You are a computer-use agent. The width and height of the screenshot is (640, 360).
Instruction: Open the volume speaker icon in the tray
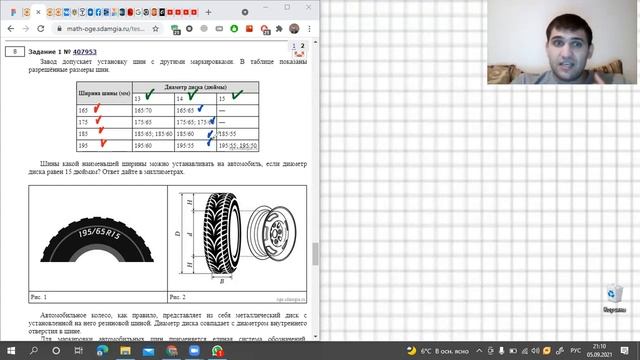point(535,351)
